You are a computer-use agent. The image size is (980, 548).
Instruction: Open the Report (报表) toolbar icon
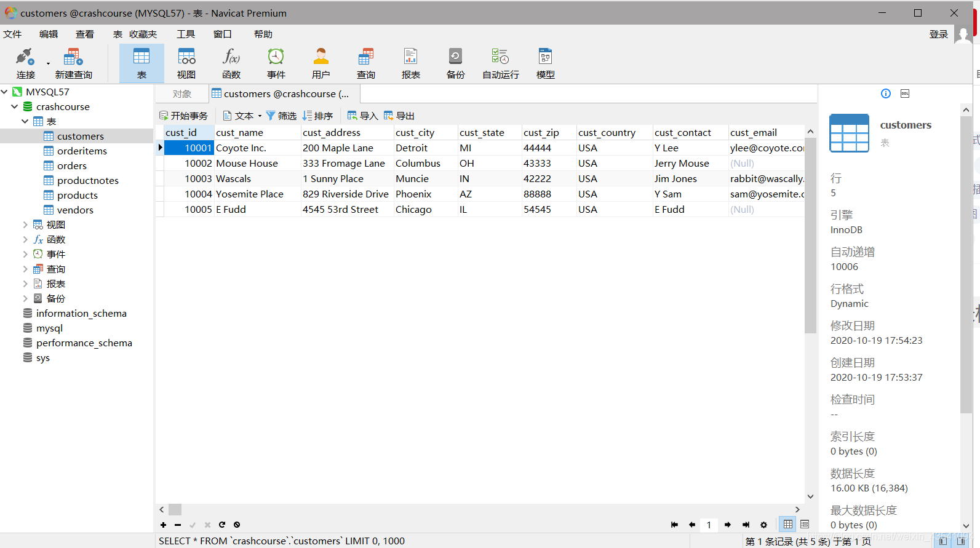pos(411,63)
